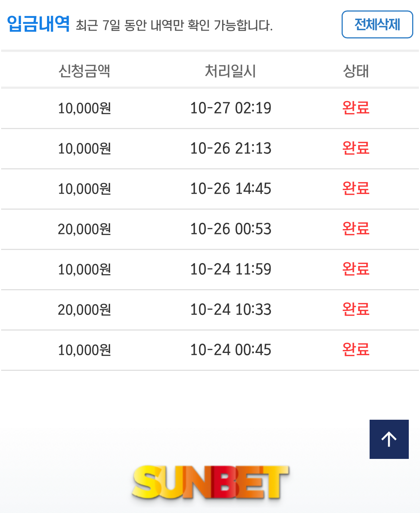Click 완료 status for 10-24 00:45
The image size is (420, 513).
point(356,350)
